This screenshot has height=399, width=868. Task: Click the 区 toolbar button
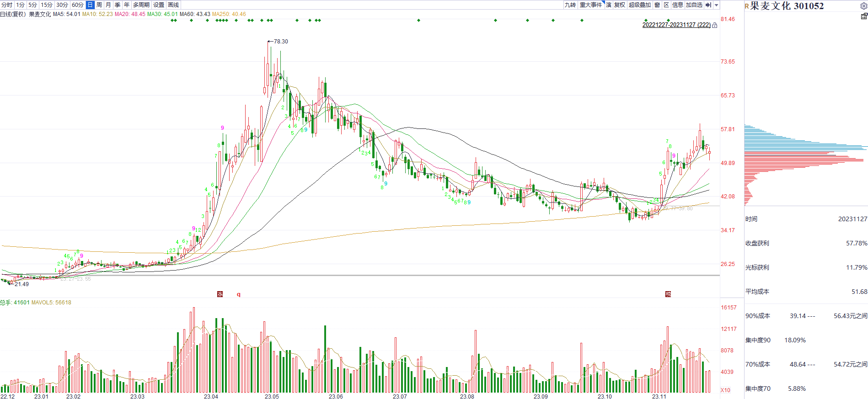coord(666,5)
